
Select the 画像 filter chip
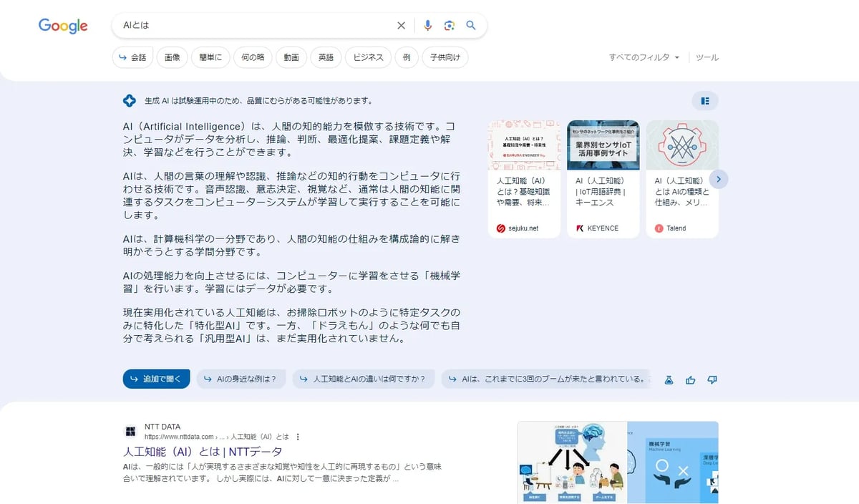click(x=172, y=57)
